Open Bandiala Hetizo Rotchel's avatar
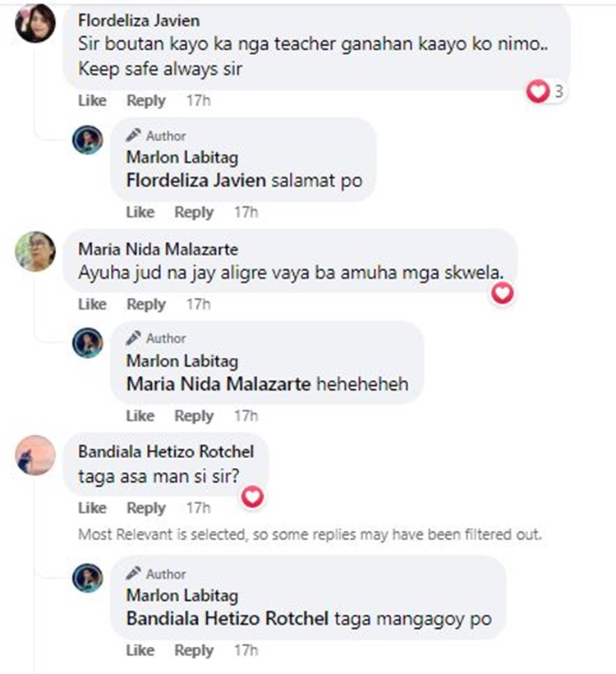The image size is (616, 674). (35, 455)
